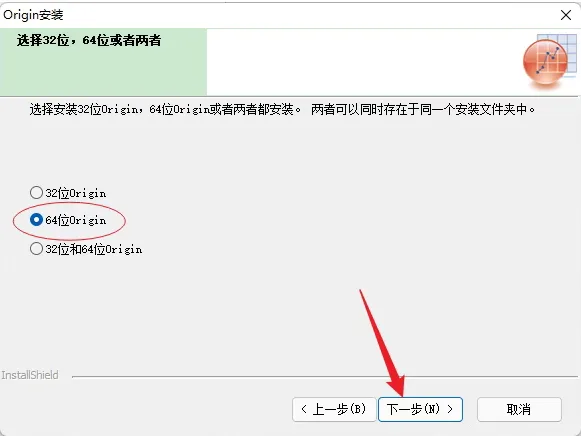
Task: Continue with 下一步(N) button
Action: pyautogui.click(x=420, y=409)
